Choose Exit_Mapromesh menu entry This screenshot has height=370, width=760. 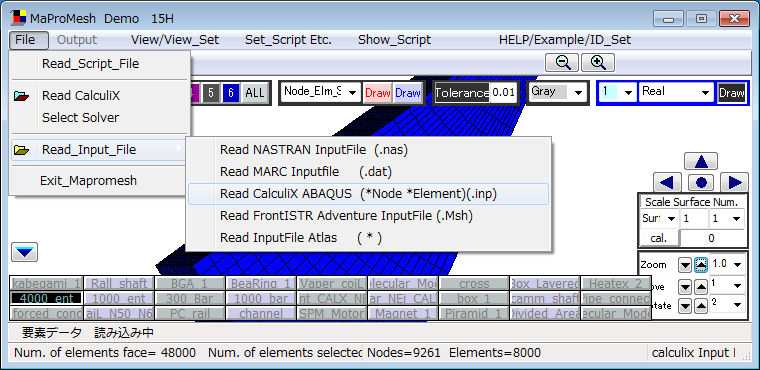point(99,181)
